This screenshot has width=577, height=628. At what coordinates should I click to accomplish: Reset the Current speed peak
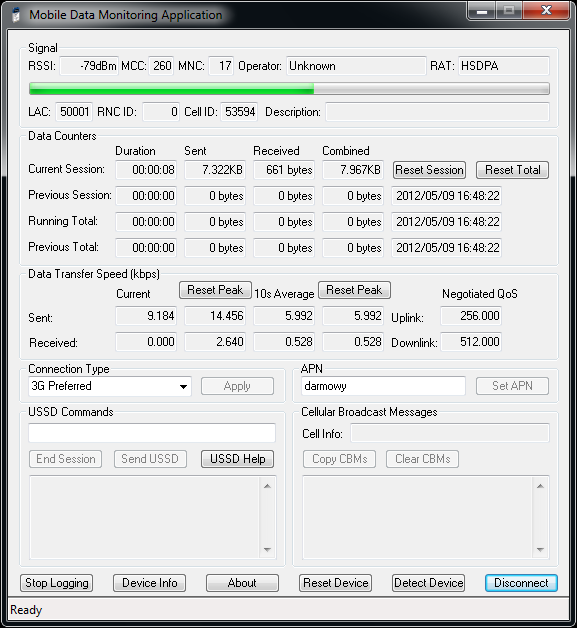click(215, 290)
